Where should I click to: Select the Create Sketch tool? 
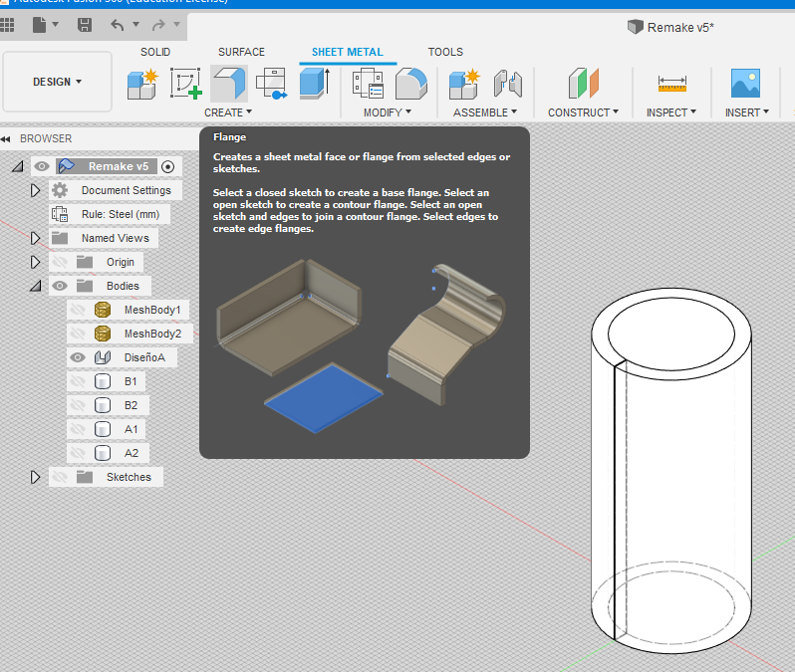[185, 84]
